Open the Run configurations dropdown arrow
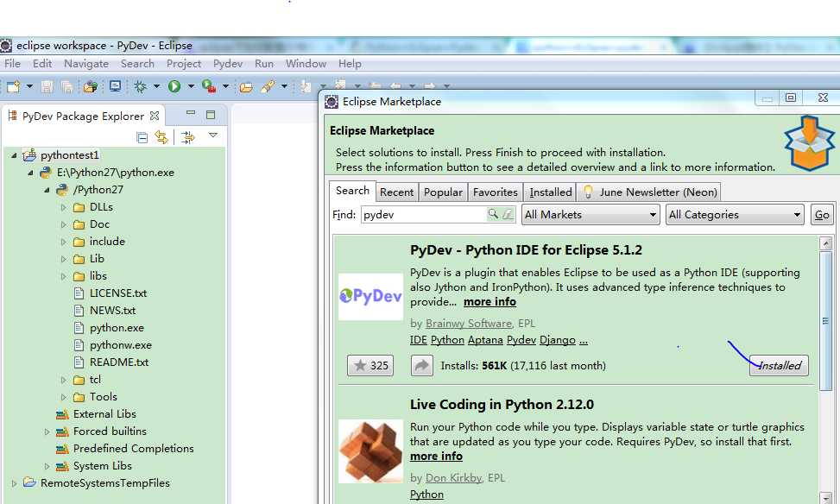Screen dimensions: 840x504 click(x=191, y=86)
